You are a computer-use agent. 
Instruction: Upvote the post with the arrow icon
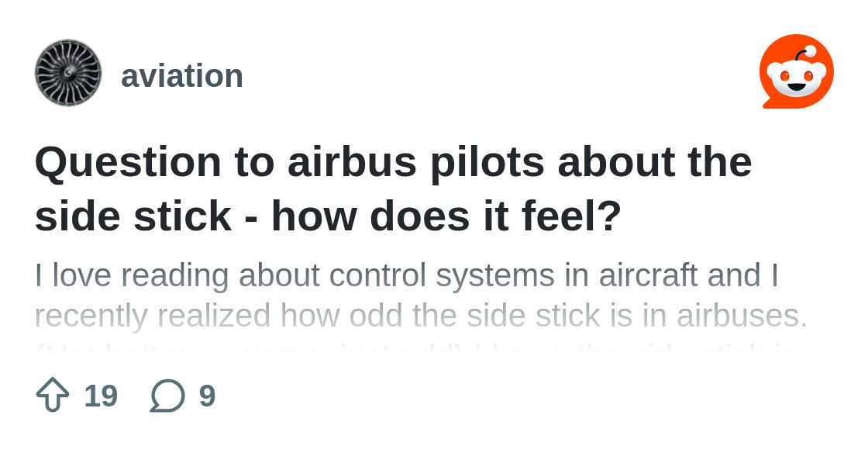tap(53, 396)
